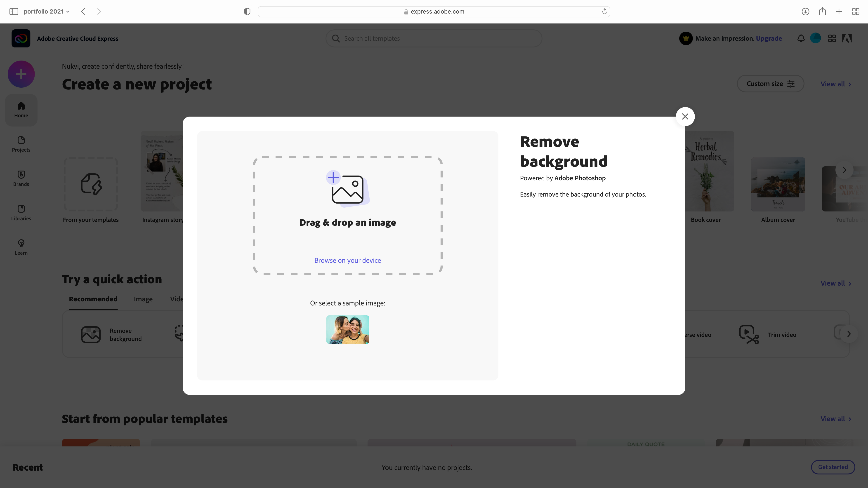Open Libraries in the sidebar

click(21, 213)
